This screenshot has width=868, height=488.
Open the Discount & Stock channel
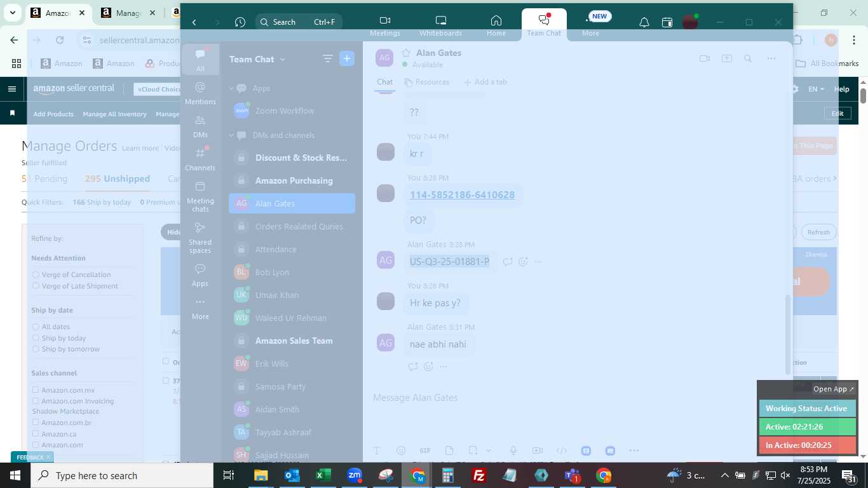[x=292, y=158]
